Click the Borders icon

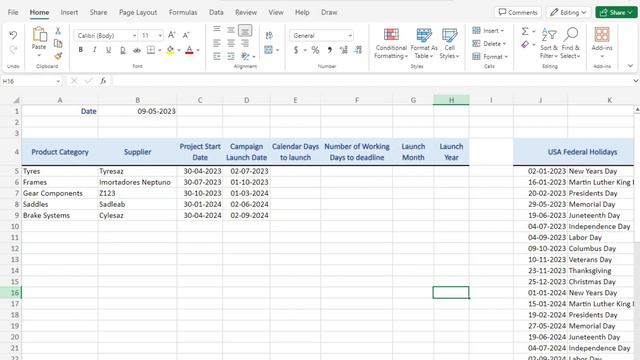pyautogui.click(x=151, y=50)
